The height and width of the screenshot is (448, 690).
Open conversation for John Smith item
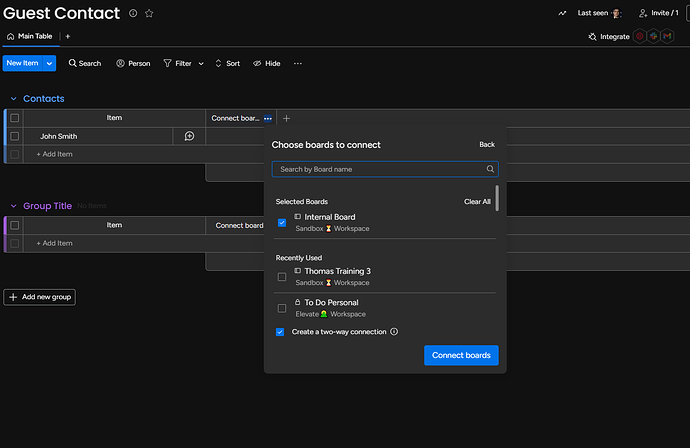[x=189, y=136]
